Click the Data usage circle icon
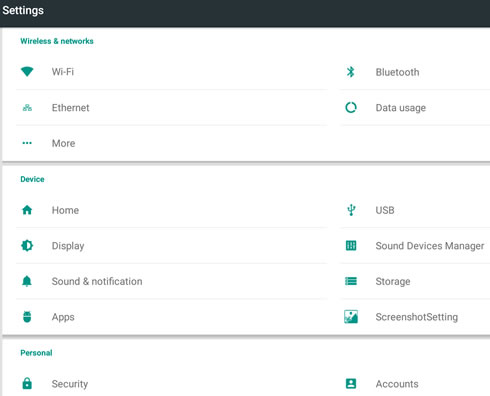Viewport: 490px width, 396px height. pyautogui.click(x=351, y=108)
